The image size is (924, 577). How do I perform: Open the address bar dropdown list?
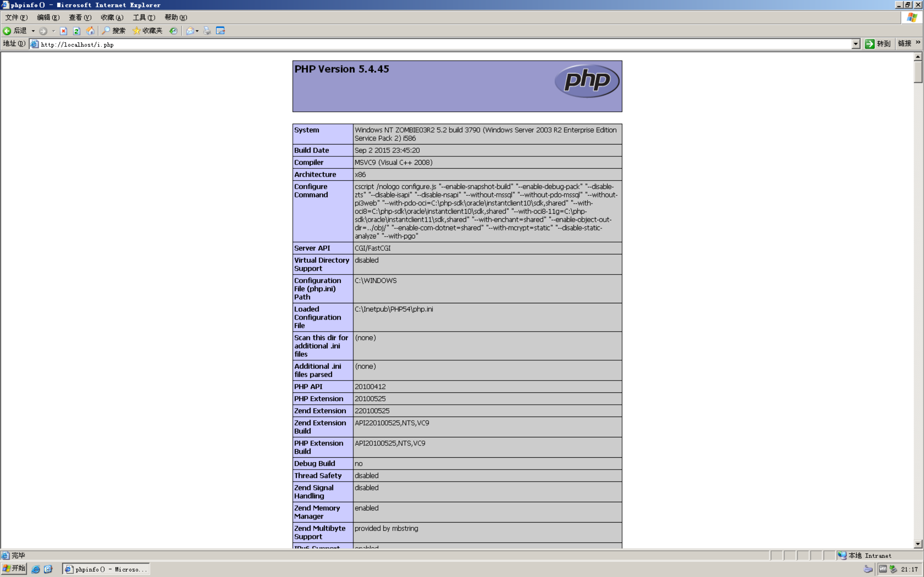856,44
